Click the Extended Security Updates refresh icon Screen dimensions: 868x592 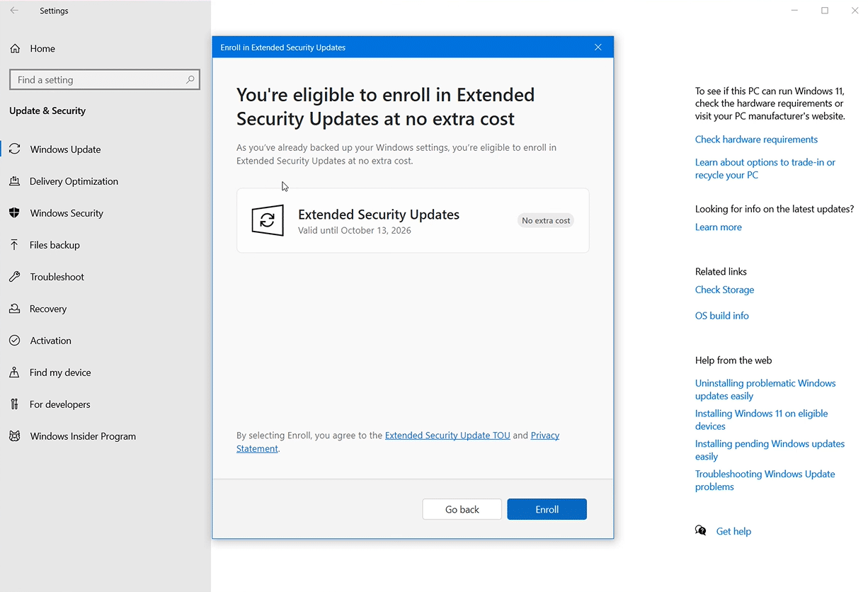point(267,220)
